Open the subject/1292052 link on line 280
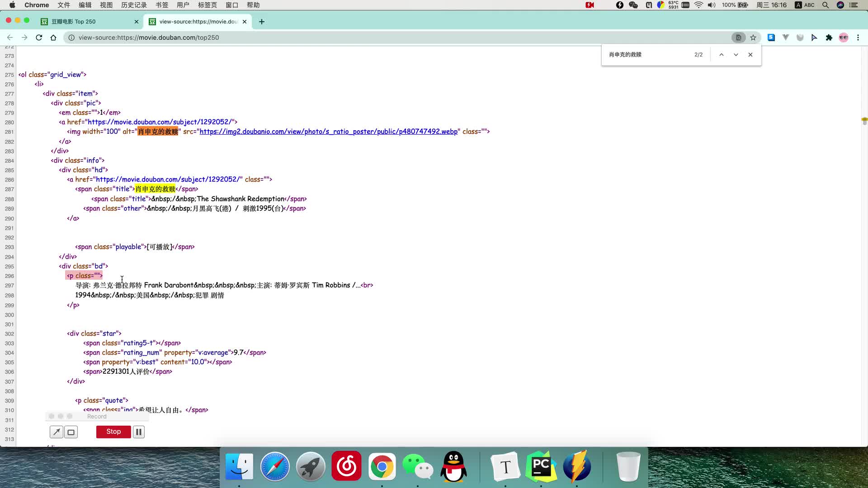Image resolution: width=868 pixels, height=488 pixels. pos(160,122)
